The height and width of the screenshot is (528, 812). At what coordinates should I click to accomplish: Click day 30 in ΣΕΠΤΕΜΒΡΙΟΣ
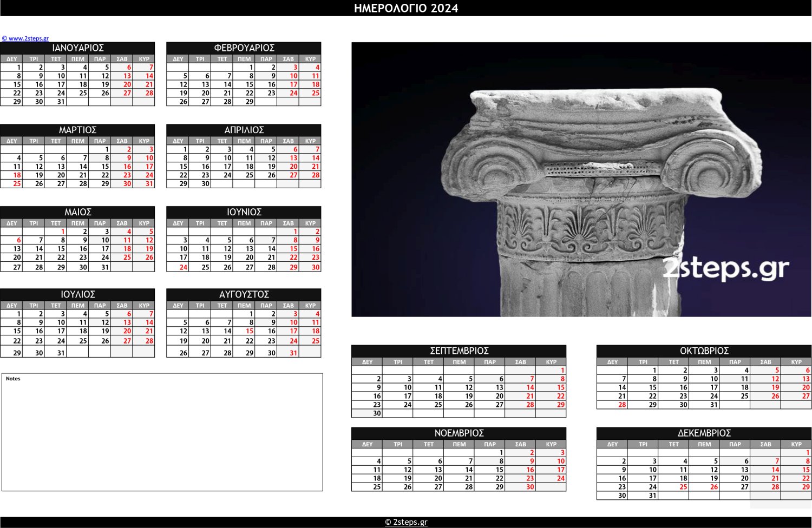click(366, 413)
